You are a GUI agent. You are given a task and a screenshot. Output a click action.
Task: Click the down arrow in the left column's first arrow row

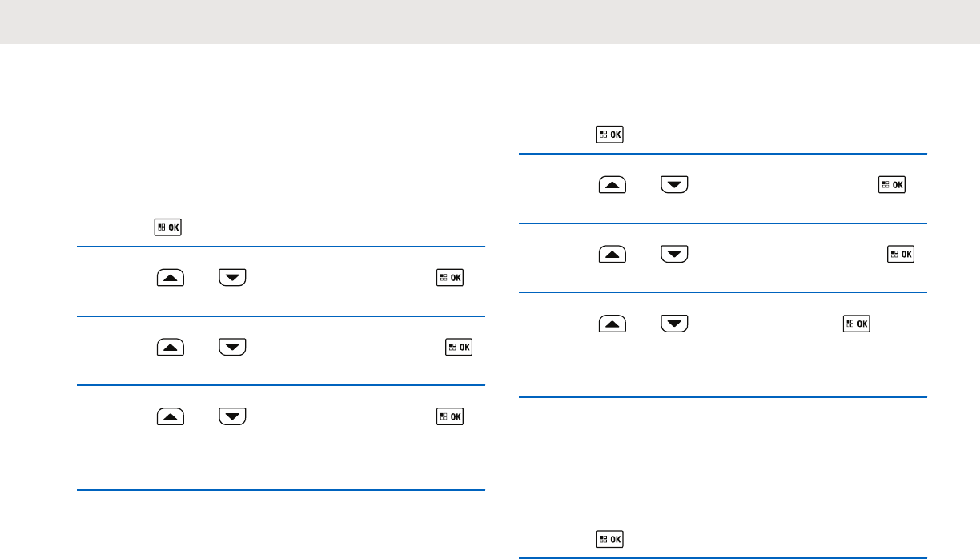pos(231,278)
